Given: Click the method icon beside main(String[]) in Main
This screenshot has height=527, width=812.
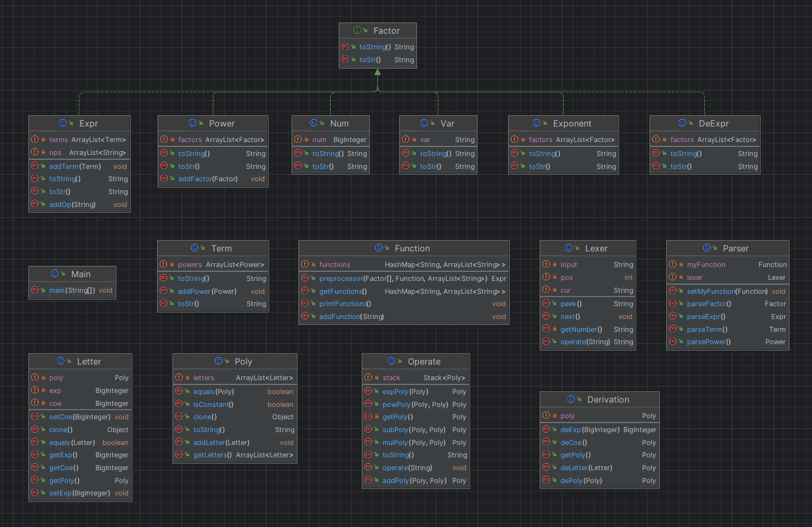Looking at the screenshot, I should pyautogui.click(x=35, y=290).
